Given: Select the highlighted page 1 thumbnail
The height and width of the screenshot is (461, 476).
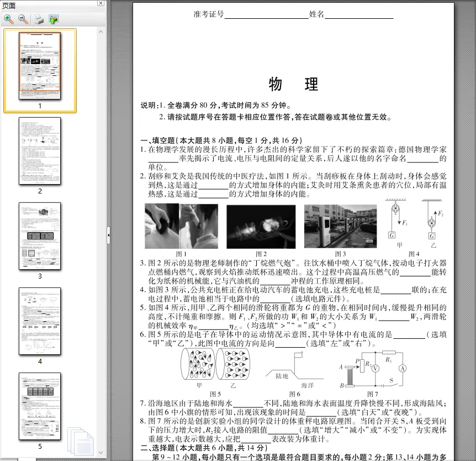Looking at the screenshot, I should 40,67.
